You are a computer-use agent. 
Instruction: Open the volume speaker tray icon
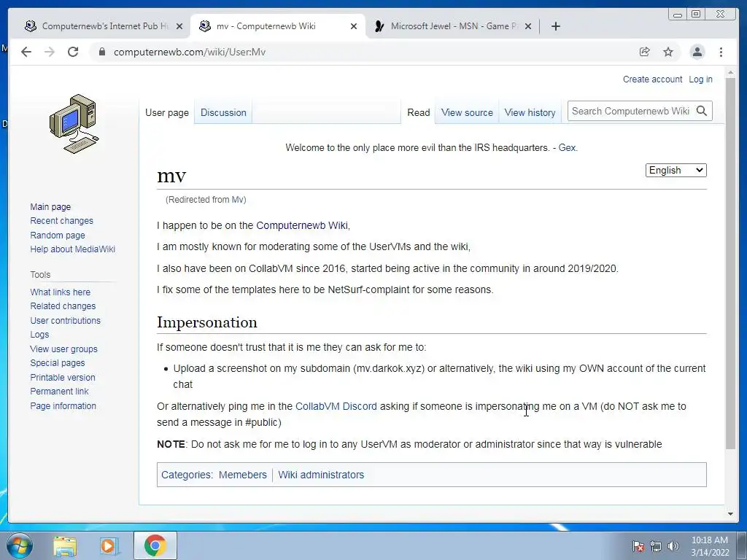pyautogui.click(x=673, y=546)
